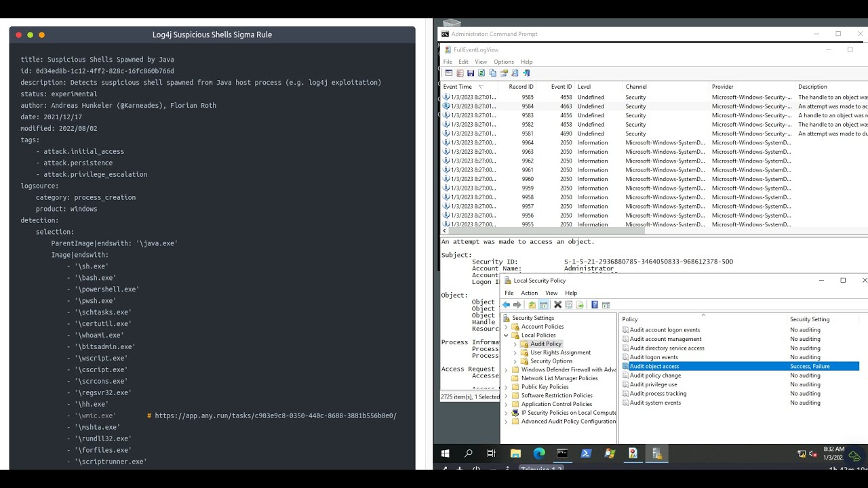Click Refresh icon in FullEventLogView toolbar
This screenshot has height=488, width=868.
[481, 73]
